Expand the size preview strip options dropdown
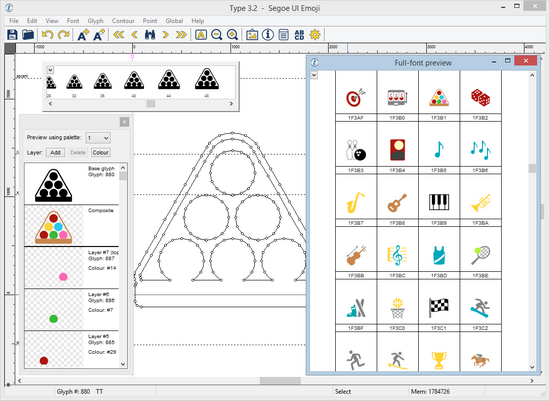The height and width of the screenshot is (401, 550). (x=50, y=70)
